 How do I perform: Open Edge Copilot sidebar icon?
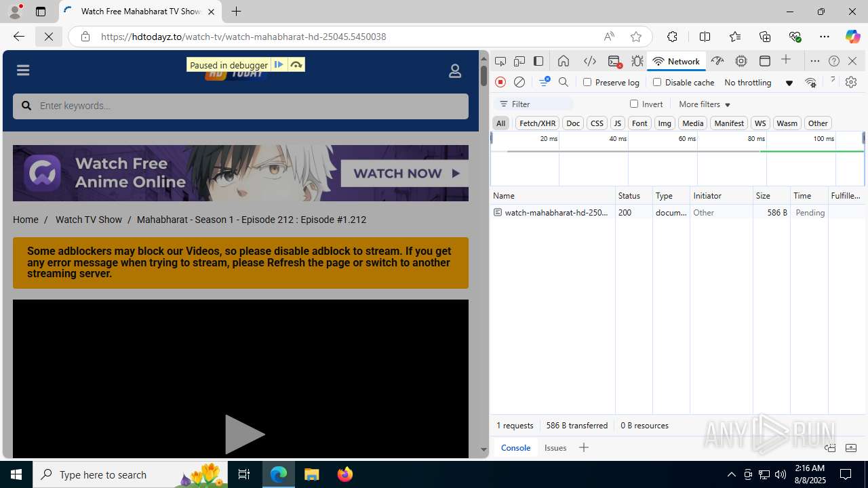tap(852, 37)
